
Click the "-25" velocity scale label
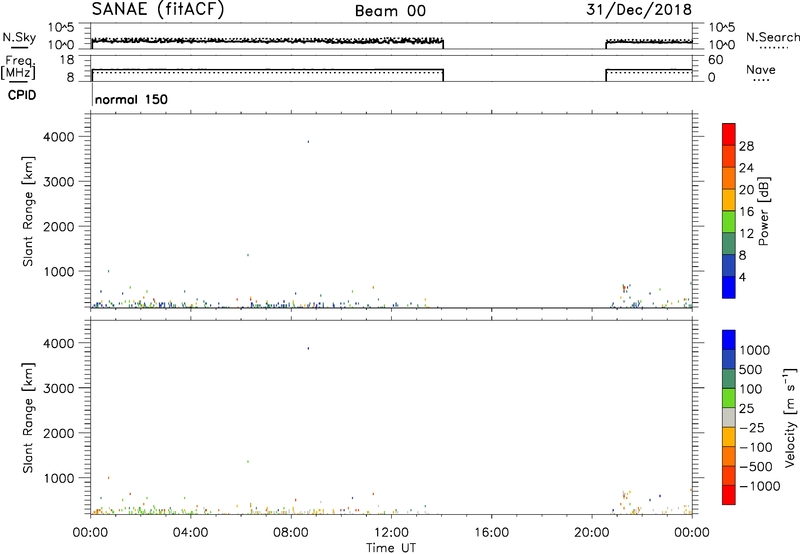[x=752, y=428]
